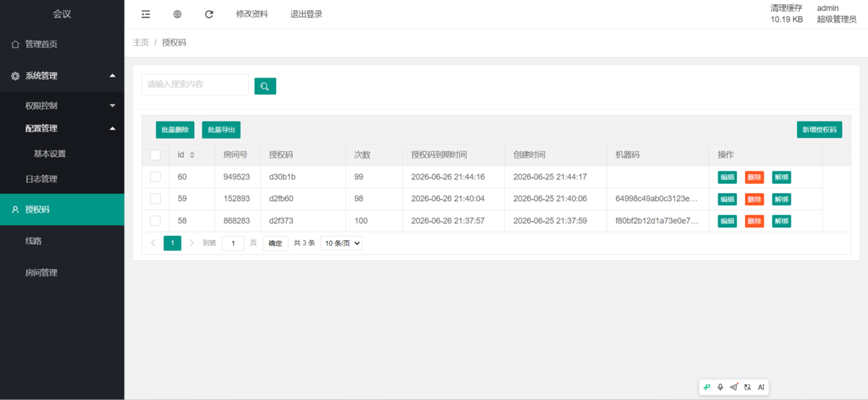Viewport: 868px width, 400px height.
Task: Click the 会议 title in sidebar header
Action: 62,14
